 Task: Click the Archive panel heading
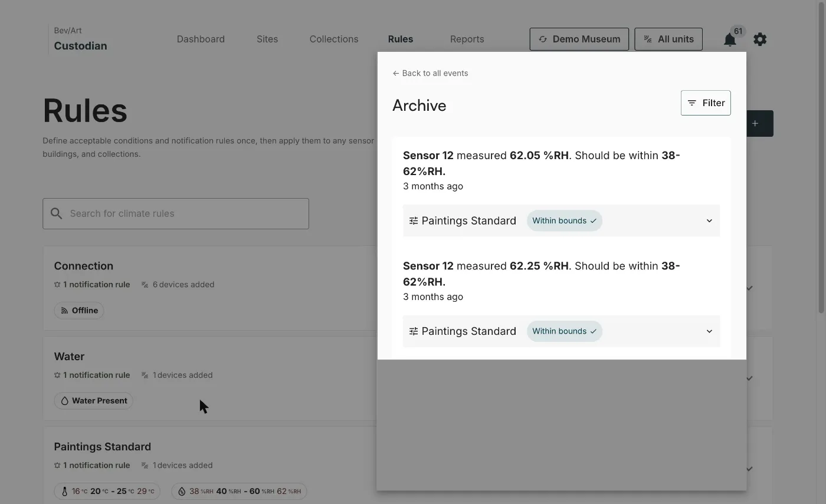(x=419, y=106)
